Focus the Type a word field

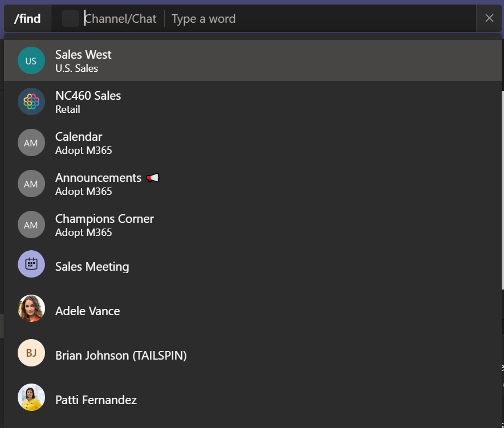(323, 19)
